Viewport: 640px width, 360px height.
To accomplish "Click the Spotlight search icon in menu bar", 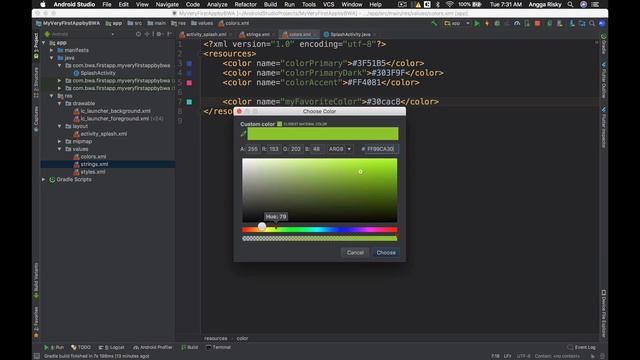I will (570, 4).
